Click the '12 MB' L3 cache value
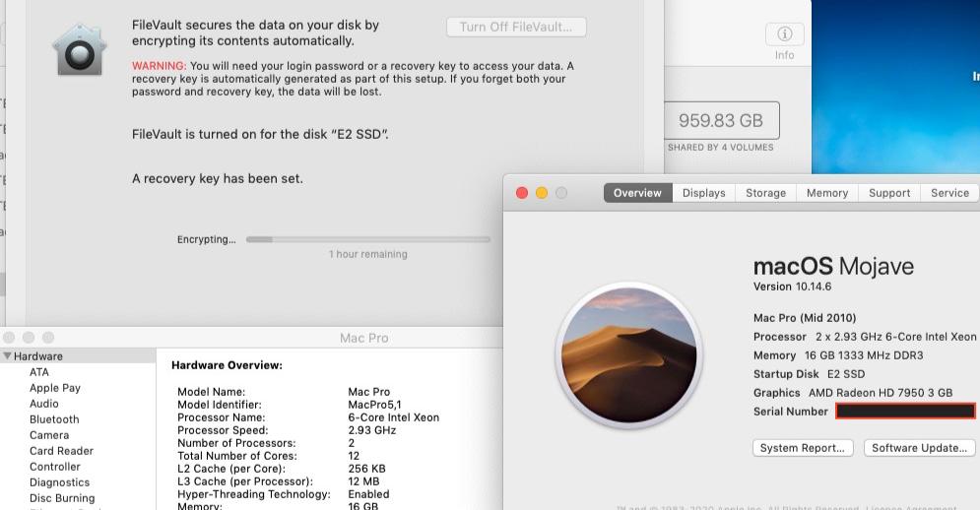Image resolution: width=980 pixels, height=510 pixels. [x=363, y=481]
